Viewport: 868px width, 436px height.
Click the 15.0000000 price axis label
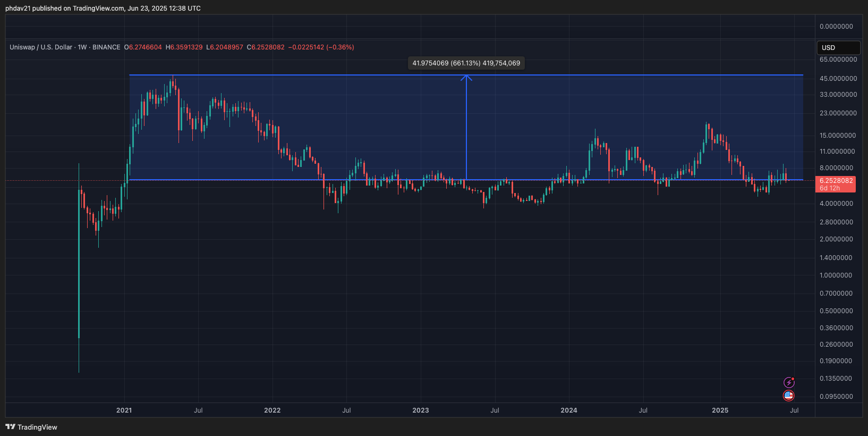point(838,136)
